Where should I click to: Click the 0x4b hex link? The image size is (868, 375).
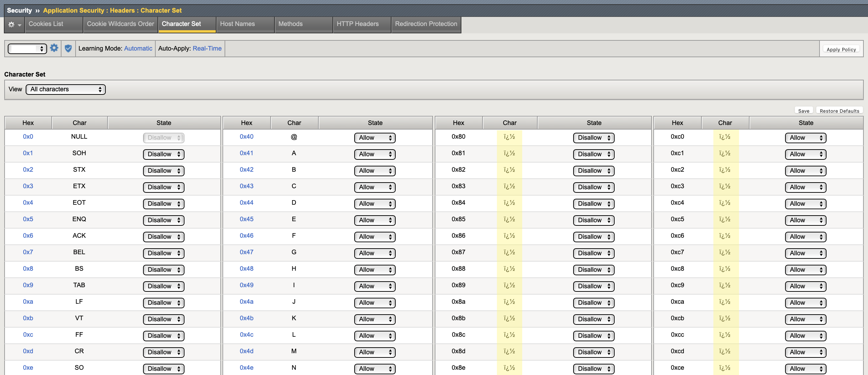tap(247, 318)
